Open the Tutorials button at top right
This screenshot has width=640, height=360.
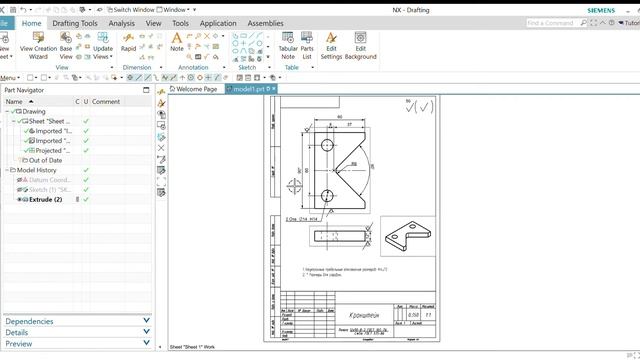[x=629, y=23]
